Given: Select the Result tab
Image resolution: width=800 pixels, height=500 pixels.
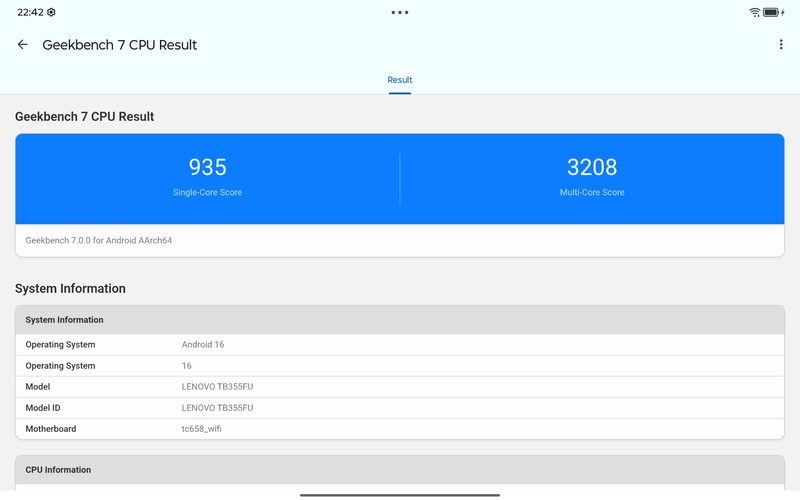Looking at the screenshot, I should pos(399,80).
